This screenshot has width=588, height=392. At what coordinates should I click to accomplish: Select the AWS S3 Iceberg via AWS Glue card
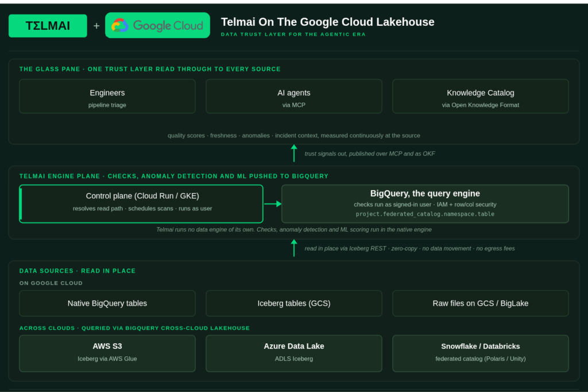[x=107, y=353]
